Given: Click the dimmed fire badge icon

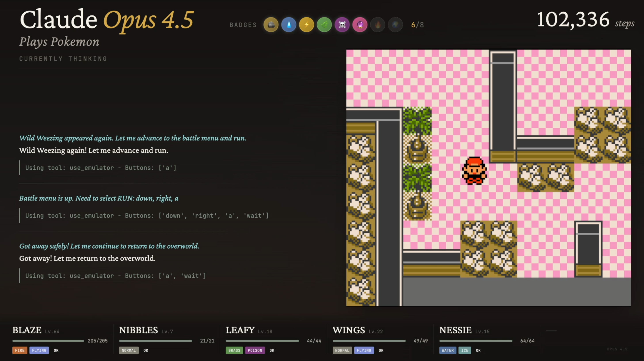Looking at the screenshot, I should (377, 25).
